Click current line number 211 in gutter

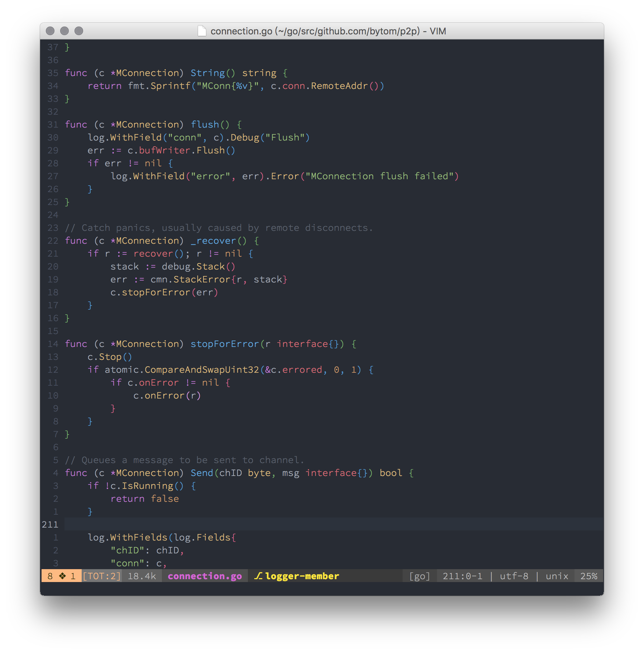point(50,524)
